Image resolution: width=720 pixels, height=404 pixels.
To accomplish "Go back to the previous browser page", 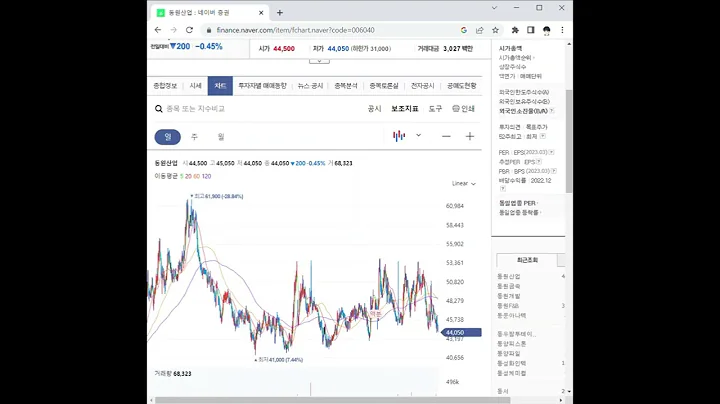I will coord(158,30).
